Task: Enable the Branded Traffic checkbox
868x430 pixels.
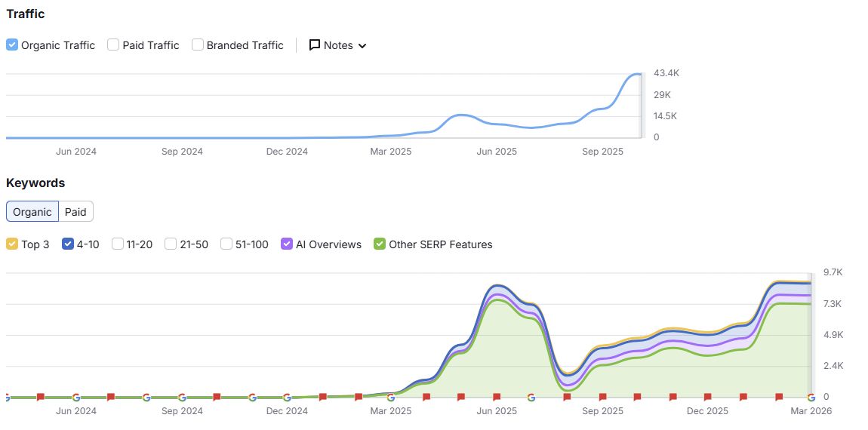Action: [198, 45]
